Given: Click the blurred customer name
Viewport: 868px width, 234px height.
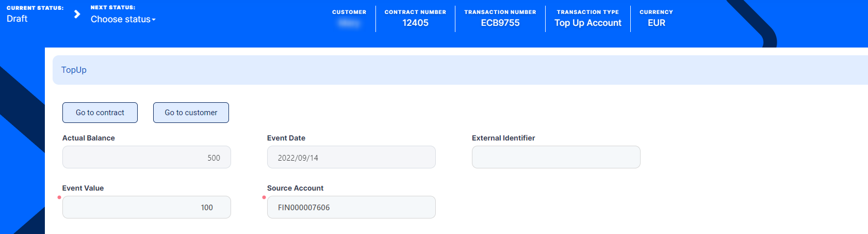Looking at the screenshot, I should click(x=349, y=23).
